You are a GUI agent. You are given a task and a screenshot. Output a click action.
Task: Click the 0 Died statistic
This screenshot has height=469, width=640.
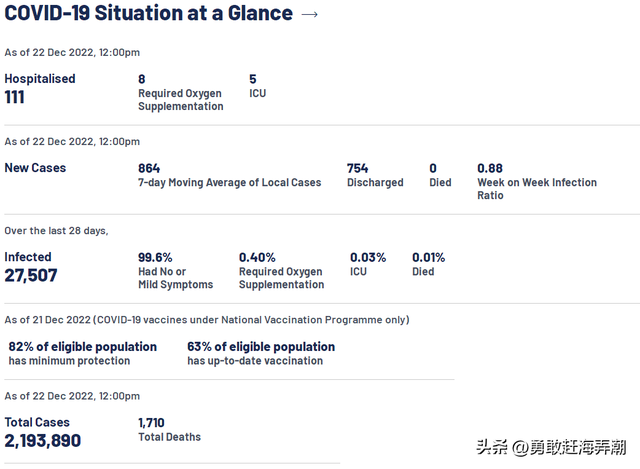433,168
